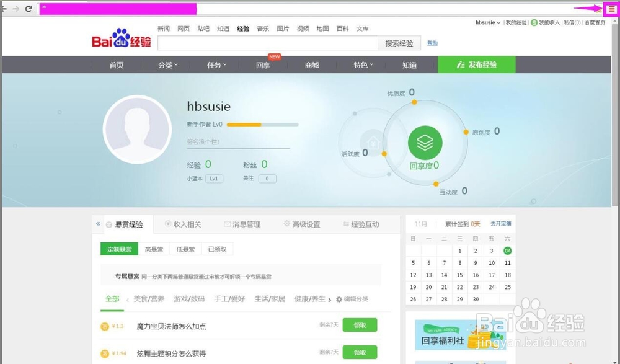Select the 高悬赏 filter

coord(154,249)
